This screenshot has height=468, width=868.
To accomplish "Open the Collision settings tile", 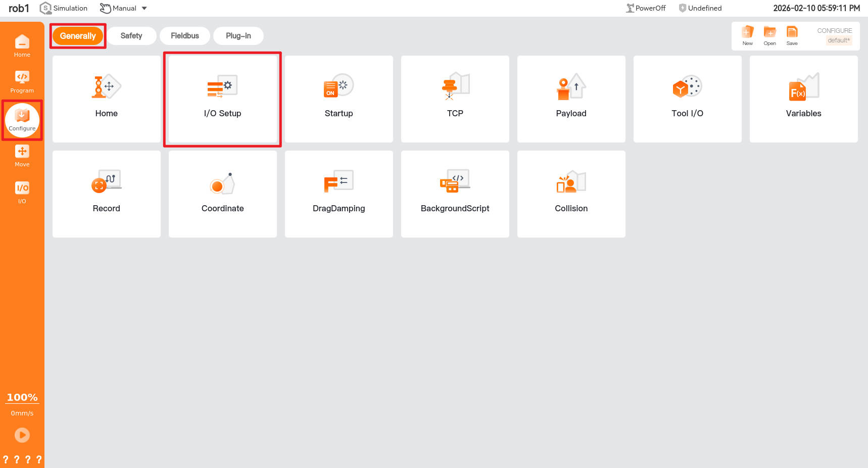I will pos(571,194).
